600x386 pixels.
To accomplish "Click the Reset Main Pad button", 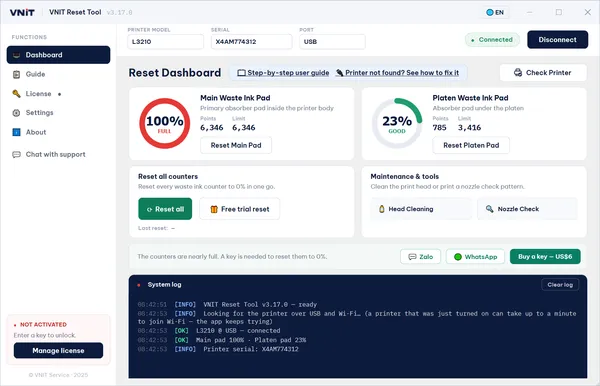I will 236,145.
